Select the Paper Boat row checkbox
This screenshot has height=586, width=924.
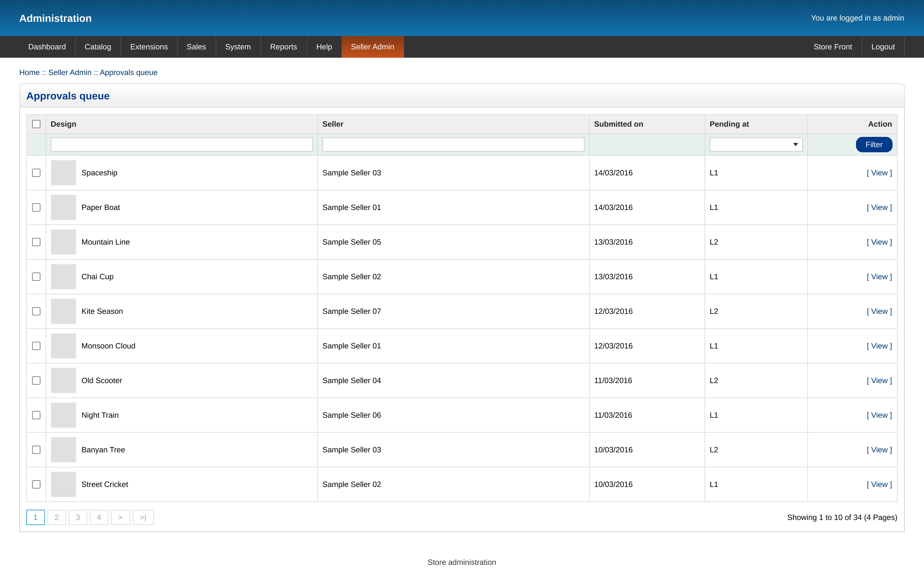[36, 207]
